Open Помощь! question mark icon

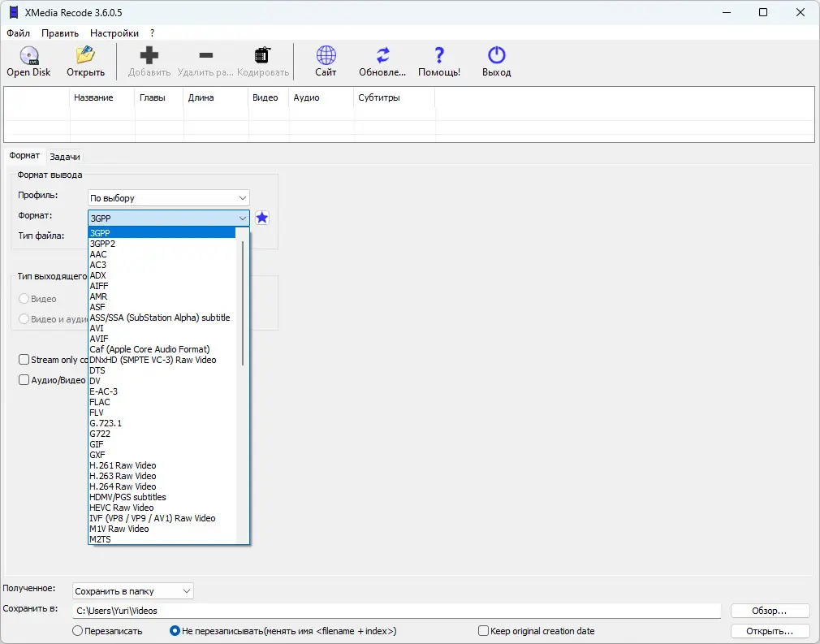click(439, 56)
